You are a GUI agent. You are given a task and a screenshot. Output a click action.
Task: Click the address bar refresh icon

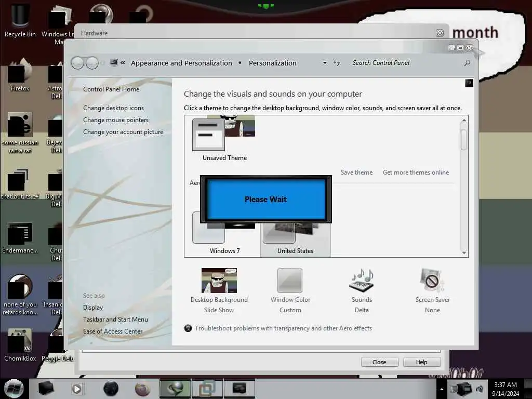point(337,63)
